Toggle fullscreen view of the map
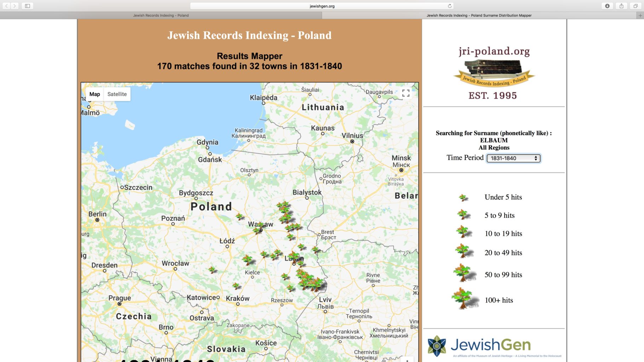Viewport: 644px width, 362px height. [x=406, y=93]
